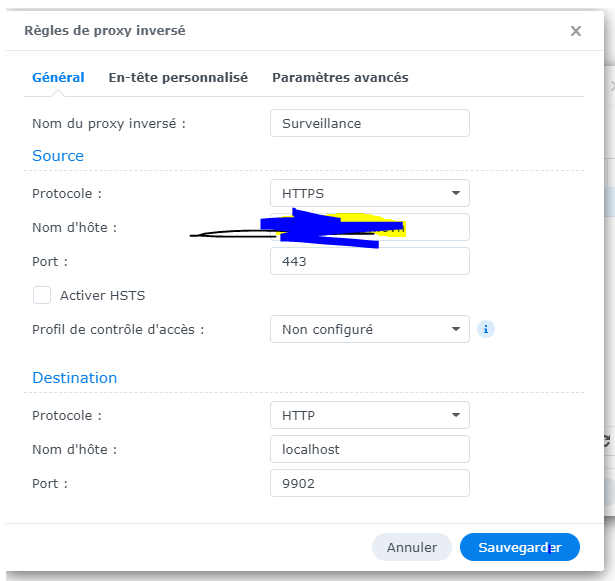Click the Destination hostname field with localhost

[x=369, y=449]
